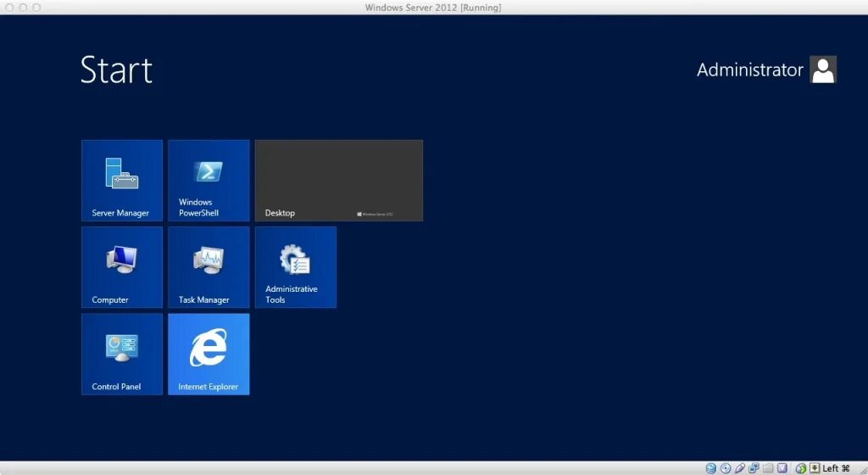Open the Administrative Tools tile

coord(296,267)
